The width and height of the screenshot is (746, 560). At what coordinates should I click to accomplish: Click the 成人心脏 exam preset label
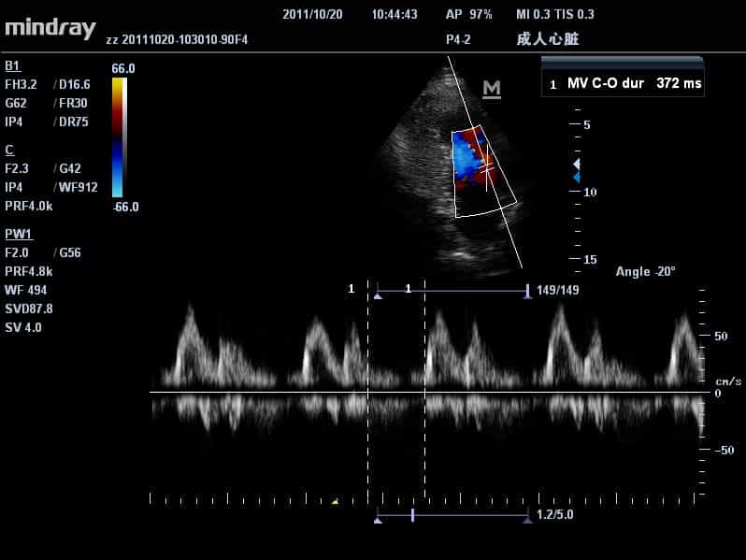coord(548,39)
